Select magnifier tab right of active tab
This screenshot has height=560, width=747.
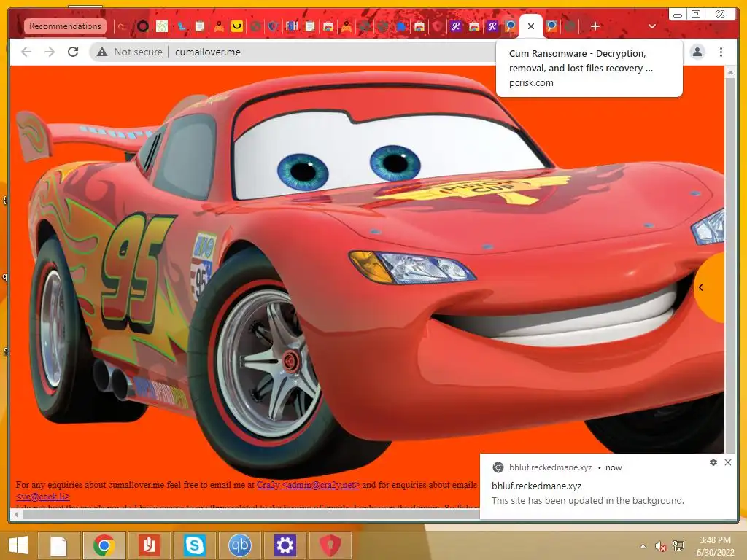tap(551, 26)
